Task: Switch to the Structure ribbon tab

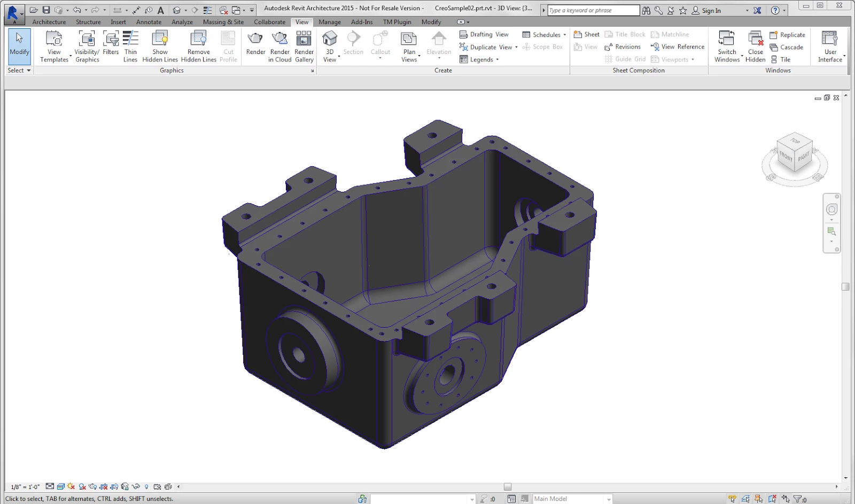Action: point(88,22)
